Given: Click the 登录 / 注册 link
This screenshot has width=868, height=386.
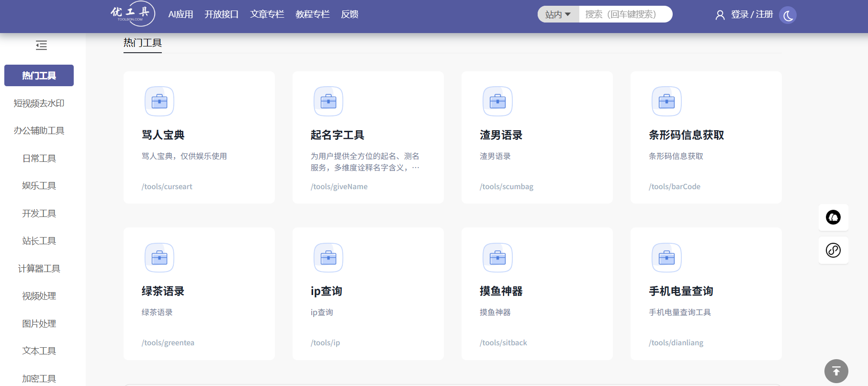Looking at the screenshot, I should [752, 14].
